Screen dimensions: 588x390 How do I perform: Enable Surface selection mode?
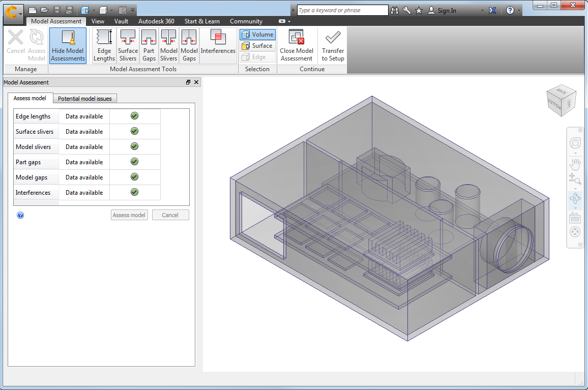(257, 46)
